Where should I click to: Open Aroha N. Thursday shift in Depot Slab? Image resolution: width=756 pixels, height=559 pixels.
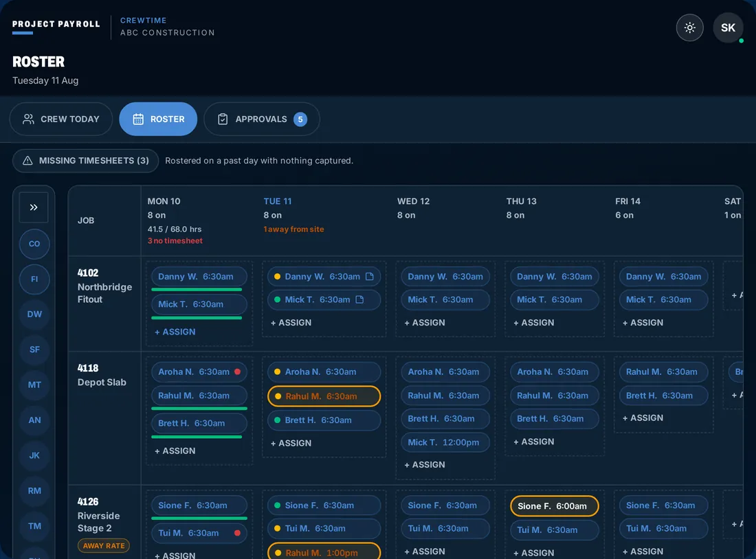point(555,372)
